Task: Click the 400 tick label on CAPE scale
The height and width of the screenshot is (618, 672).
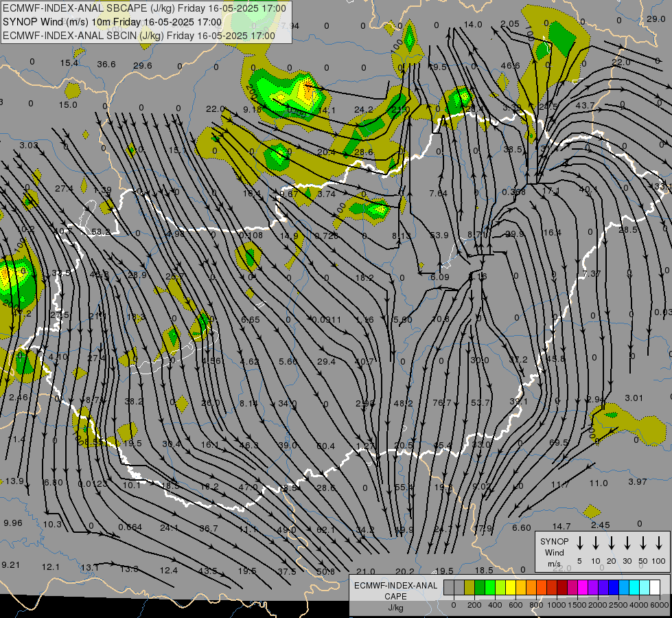Action: coord(495,605)
